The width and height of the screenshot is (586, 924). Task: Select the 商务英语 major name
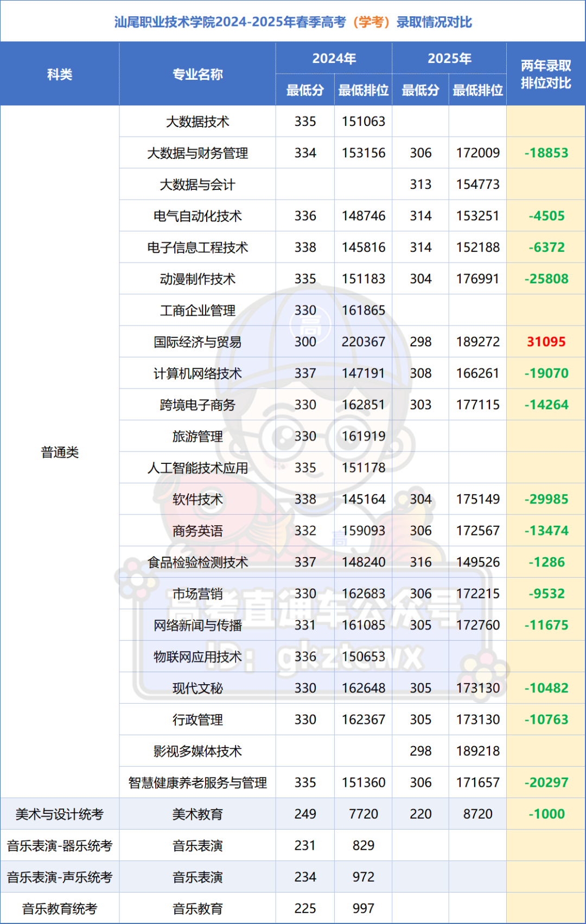coord(198,531)
